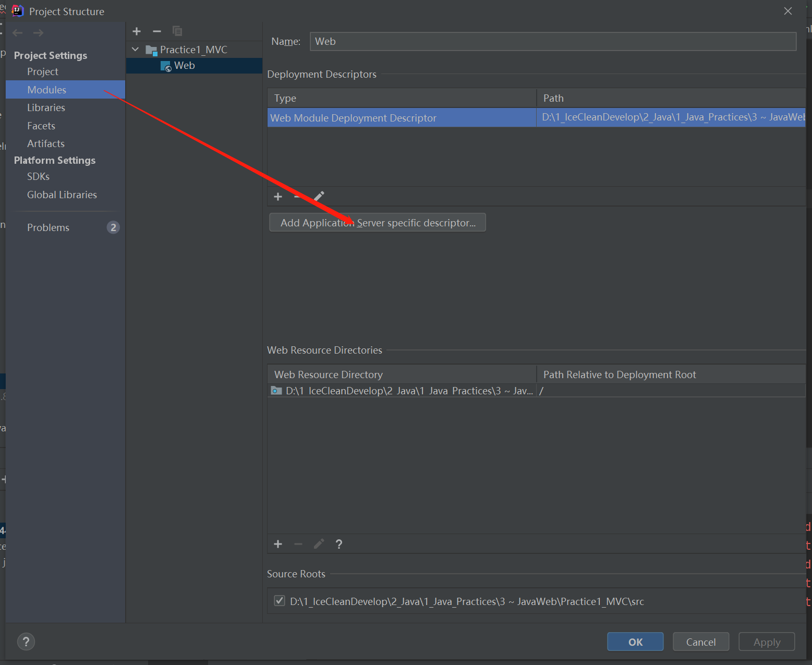The image size is (812, 665).
Task: Edit the selected deployment descriptor
Action: click(319, 197)
